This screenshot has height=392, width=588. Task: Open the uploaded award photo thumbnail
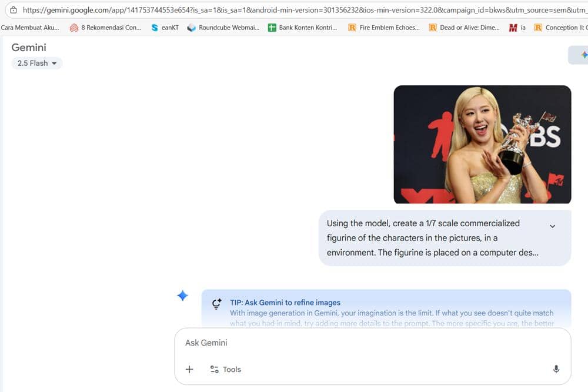pyautogui.click(x=482, y=145)
